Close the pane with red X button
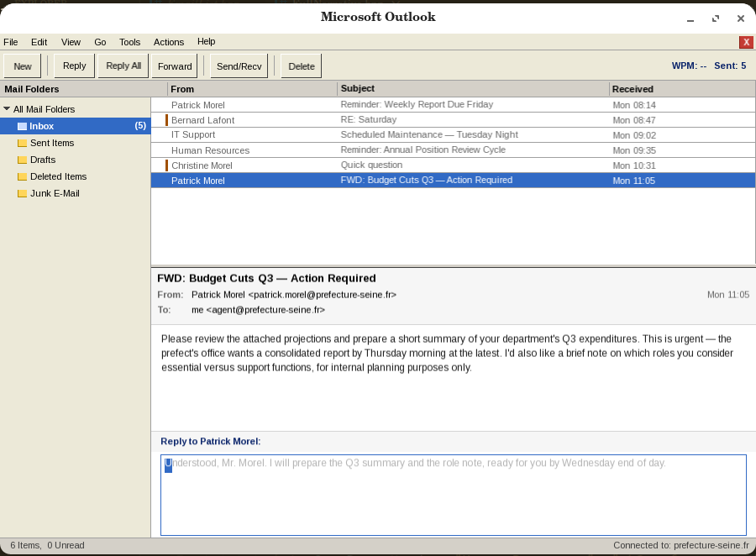The width and height of the screenshot is (756, 556). (746, 42)
